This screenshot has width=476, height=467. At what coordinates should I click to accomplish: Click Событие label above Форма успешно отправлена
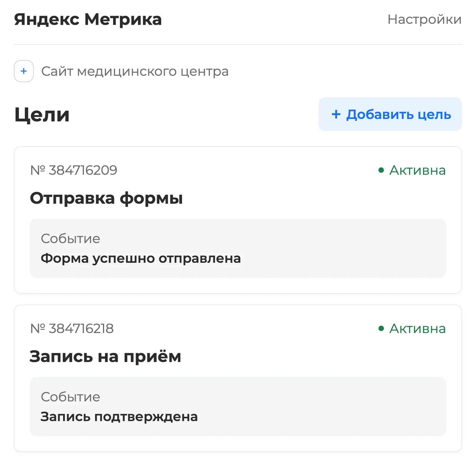(71, 239)
